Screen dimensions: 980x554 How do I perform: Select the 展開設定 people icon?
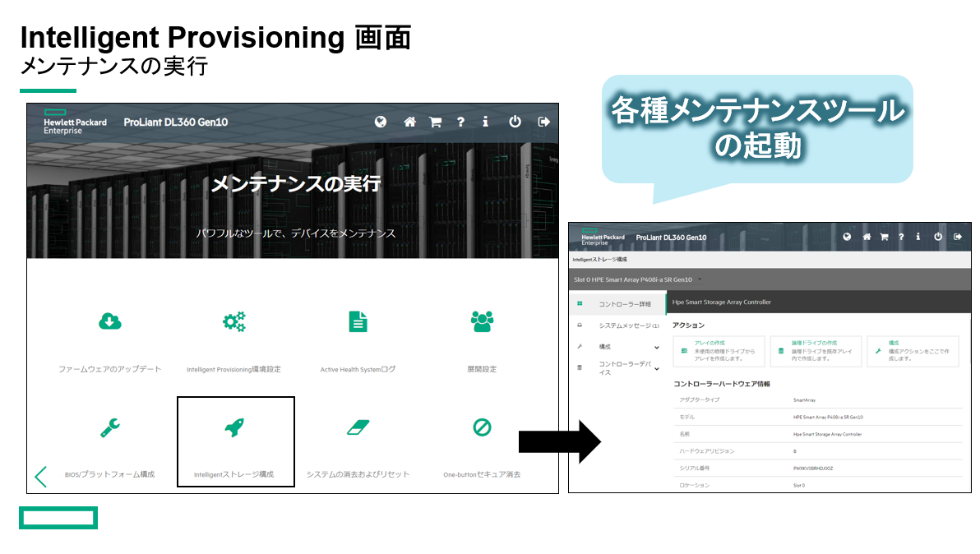point(482,323)
